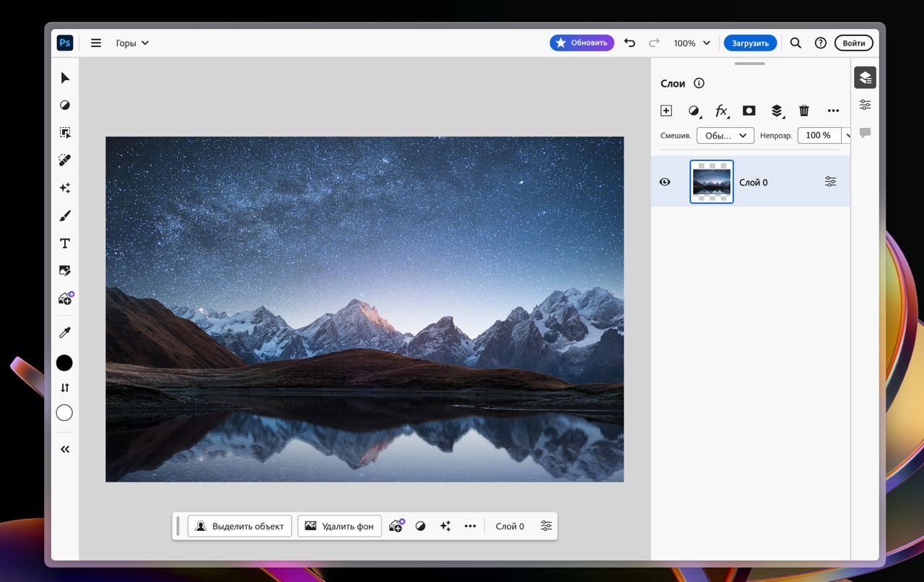Open the search magnifier
The height and width of the screenshot is (582, 924).
click(x=796, y=43)
